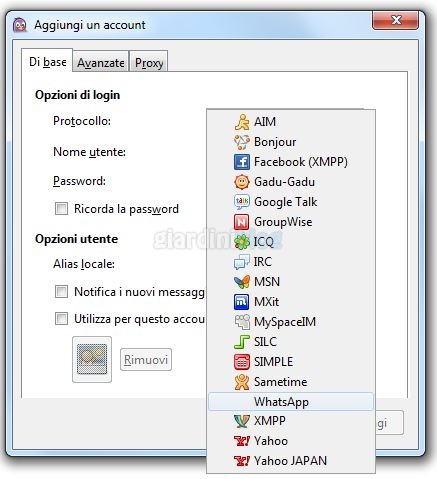Screen dimensions: 437x479
Task: Select the AIM protocol icon
Action: (242, 122)
